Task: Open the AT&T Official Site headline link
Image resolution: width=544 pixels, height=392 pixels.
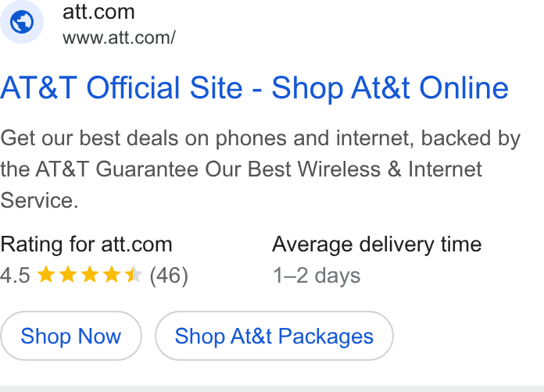Action: tap(254, 87)
